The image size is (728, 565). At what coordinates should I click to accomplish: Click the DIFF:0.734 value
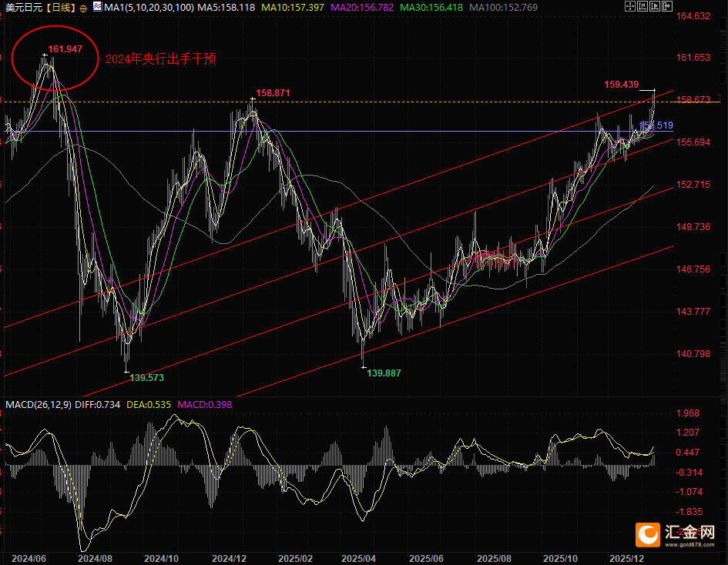click(98, 404)
